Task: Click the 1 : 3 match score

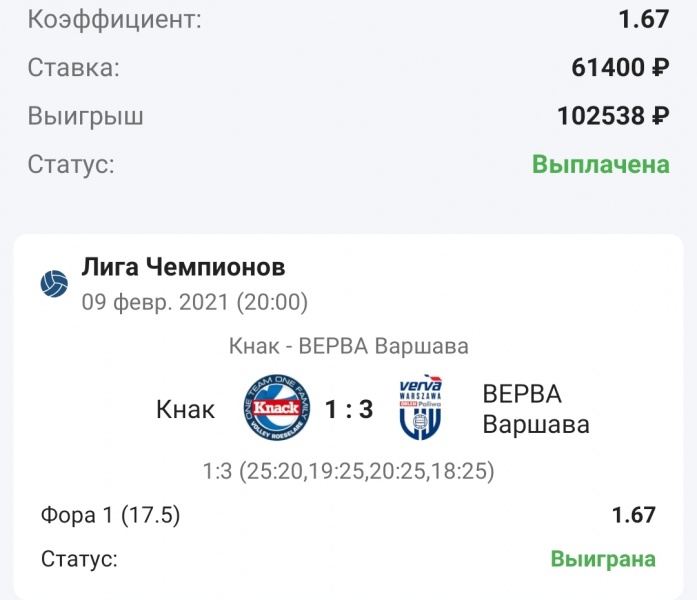Action: click(x=349, y=409)
